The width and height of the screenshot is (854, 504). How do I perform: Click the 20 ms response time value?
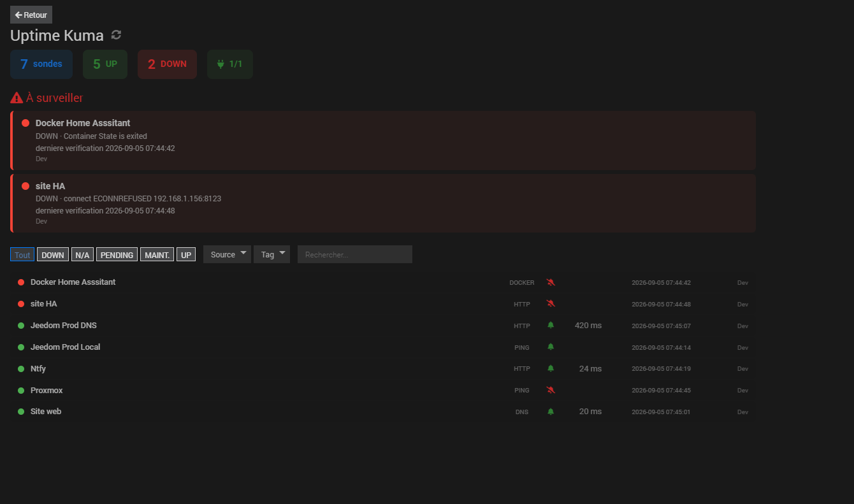click(590, 412)
